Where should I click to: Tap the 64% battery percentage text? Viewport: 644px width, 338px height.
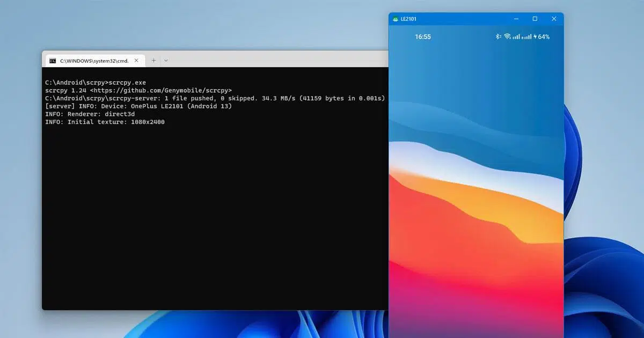(544, 36)
